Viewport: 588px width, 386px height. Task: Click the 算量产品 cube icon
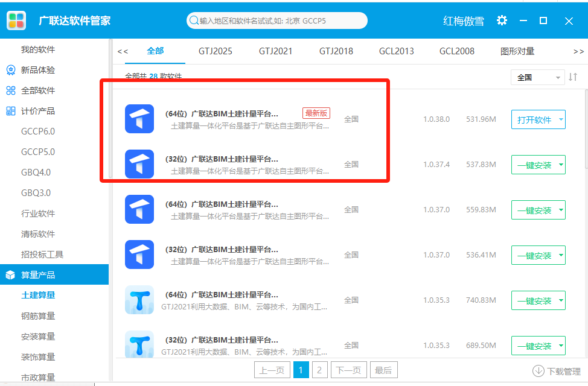10,274
